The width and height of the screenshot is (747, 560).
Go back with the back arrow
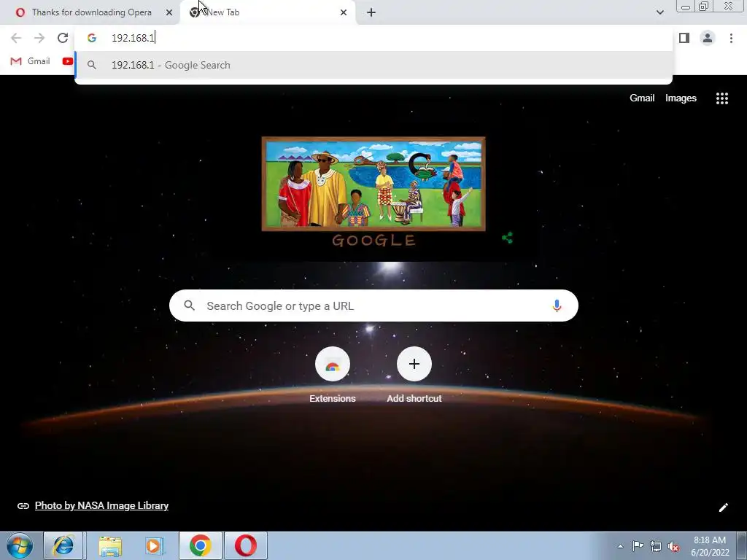(x=16, y=38)
